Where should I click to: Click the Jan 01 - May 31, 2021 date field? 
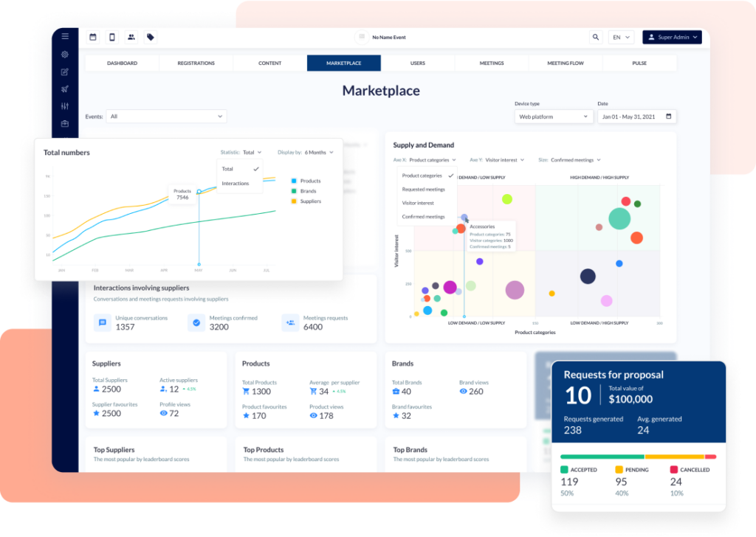637,117
